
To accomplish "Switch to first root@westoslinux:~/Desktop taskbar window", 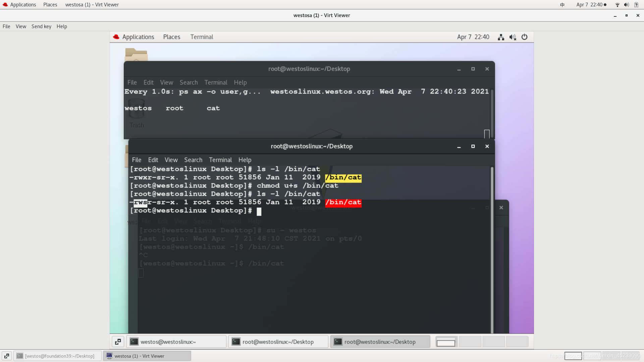I will 278,342.
